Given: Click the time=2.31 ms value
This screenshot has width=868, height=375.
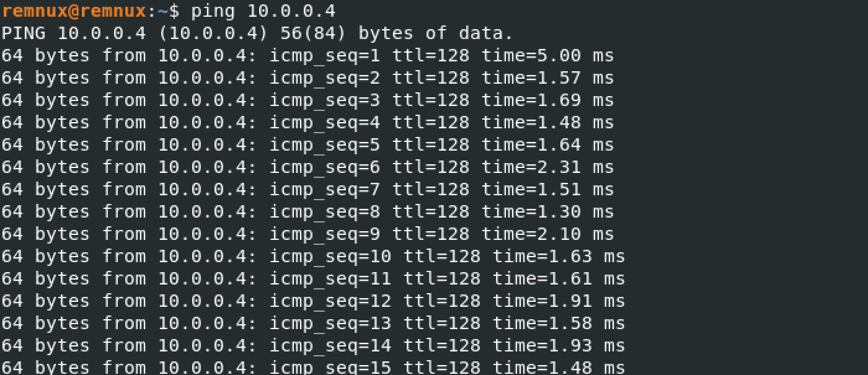Looking at the screenshot, I should (547, 167).
